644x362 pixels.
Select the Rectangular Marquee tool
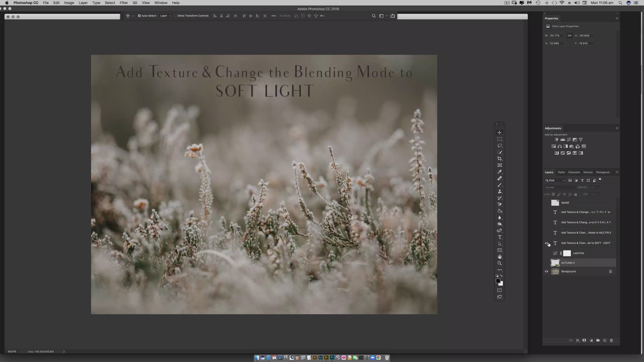coord(500,139)
